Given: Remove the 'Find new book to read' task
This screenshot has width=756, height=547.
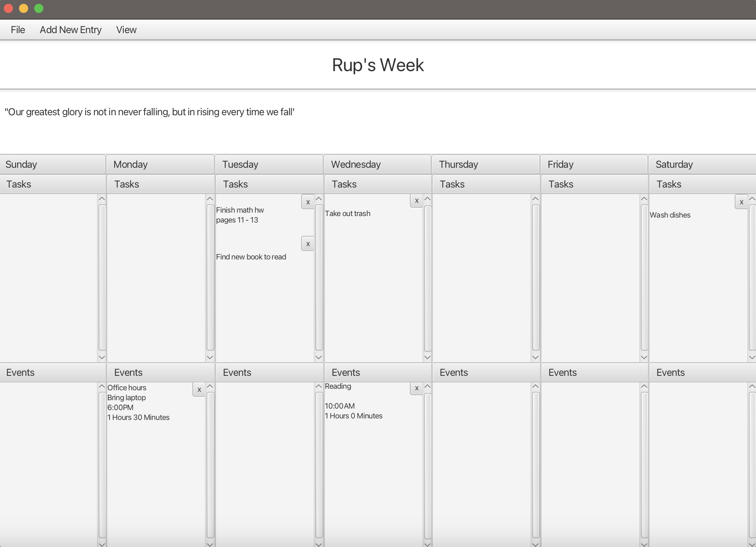Looking at the screenshot, I should point(308,244).
